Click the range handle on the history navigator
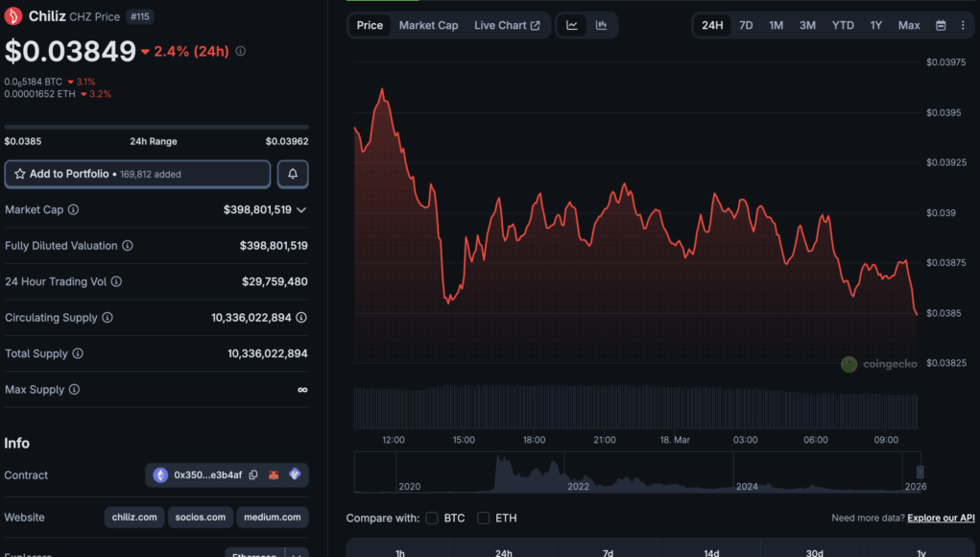This screenshot has height=557, width=980. click(x=920, y=472)
